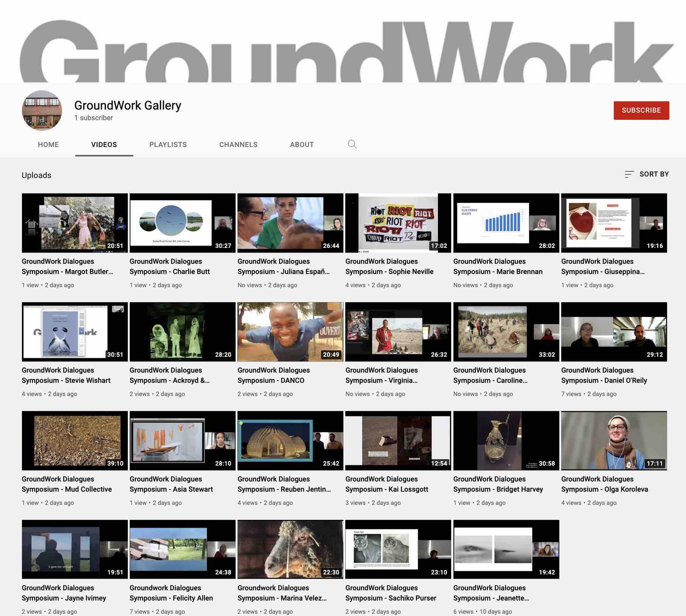Switch to the Home tab
686x616 pixels.
pyautogui.click(x=48, y=144)
